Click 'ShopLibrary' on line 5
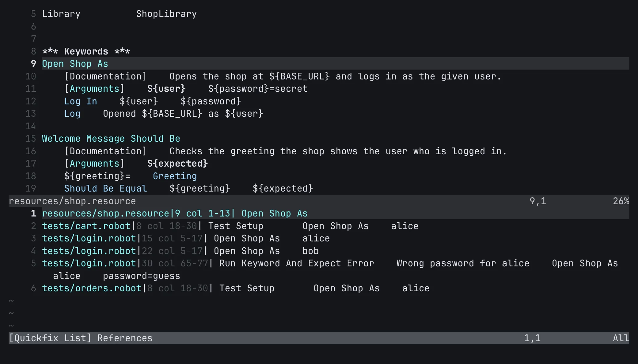This screenshot has height=364, width=638. [166, 14]
